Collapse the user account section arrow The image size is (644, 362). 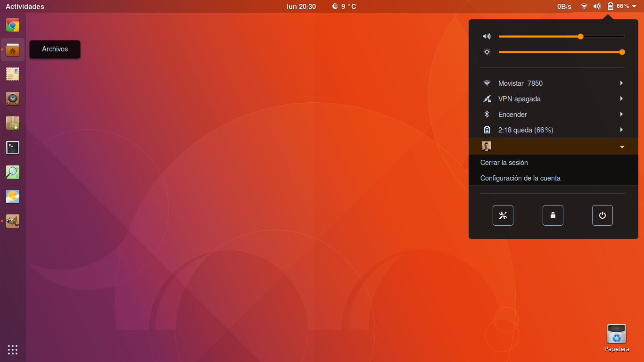[622, 147]
